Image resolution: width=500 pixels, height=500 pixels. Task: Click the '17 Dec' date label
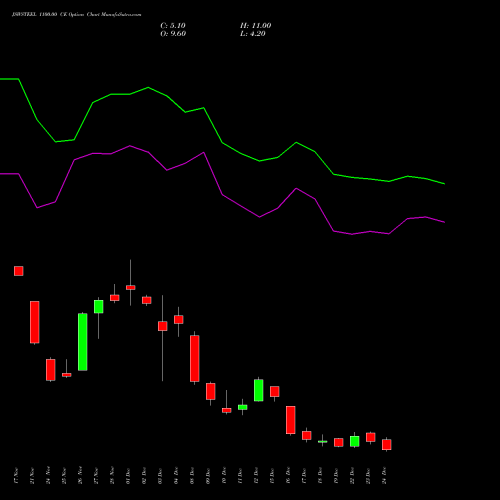click(x=304, y=476)
